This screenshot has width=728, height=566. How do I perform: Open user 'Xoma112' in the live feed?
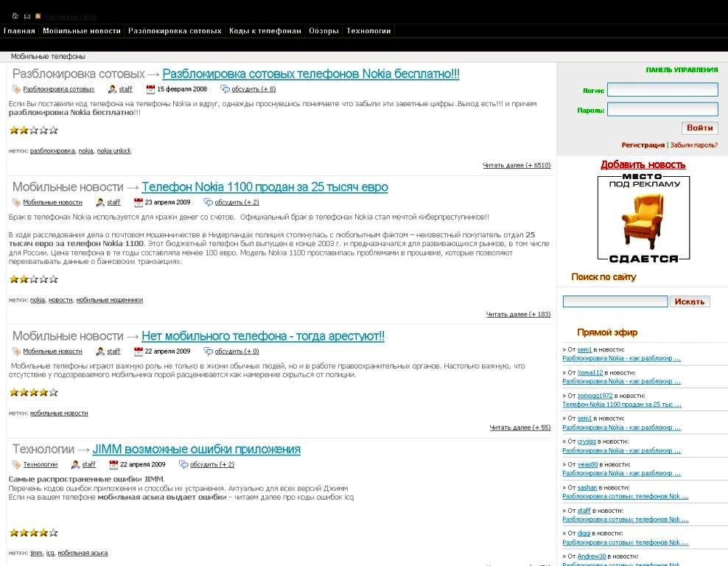[590, 373]
